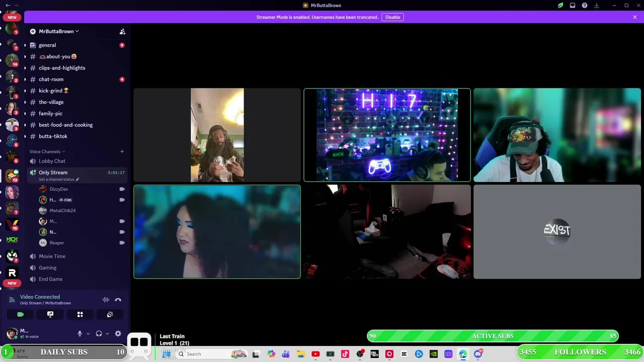The width and height of the screenshot is (644, 362).
Task: Open File Explorer from taskbar
Action: (300, 354)
